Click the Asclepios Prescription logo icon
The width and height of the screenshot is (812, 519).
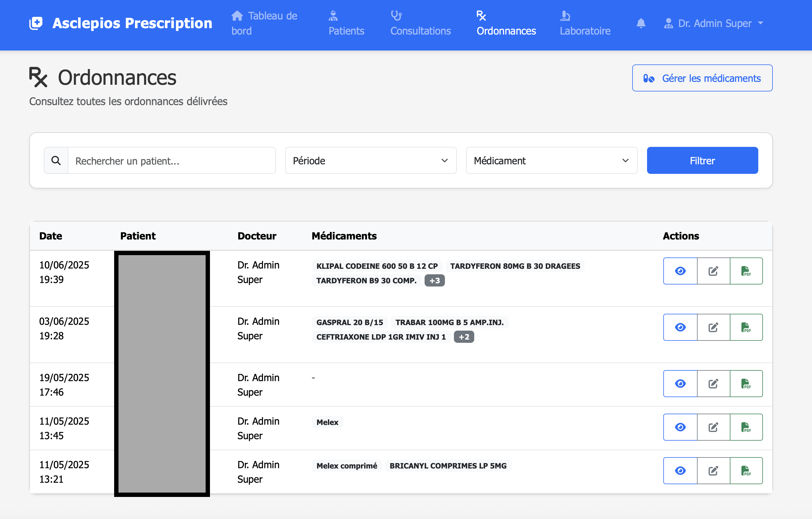tap(36, 23)
